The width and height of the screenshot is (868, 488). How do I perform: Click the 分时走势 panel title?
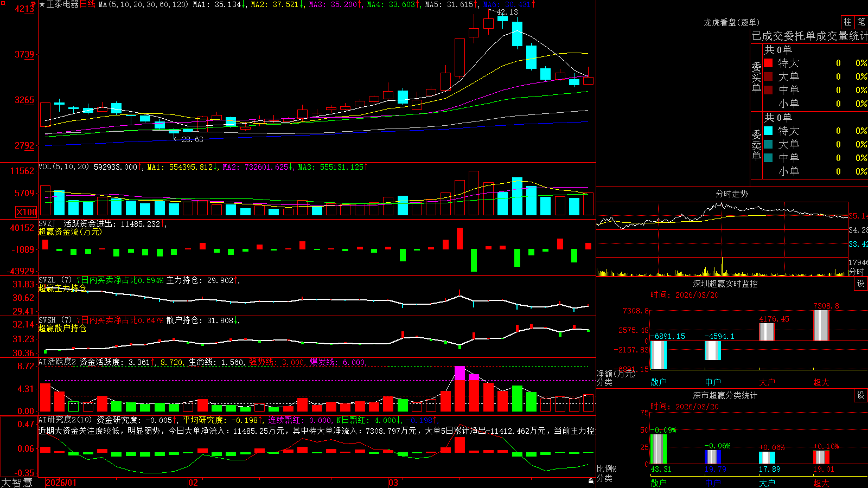[x=731, y=194]
